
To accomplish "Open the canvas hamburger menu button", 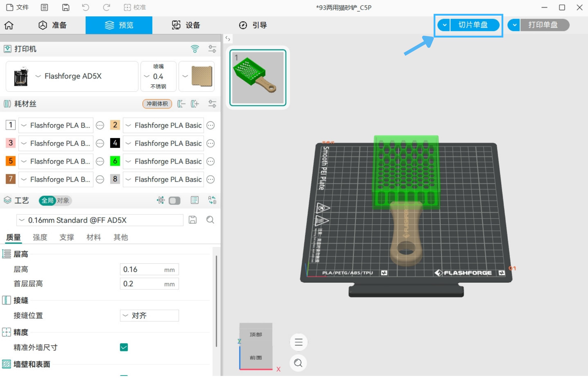I will 298,342.
